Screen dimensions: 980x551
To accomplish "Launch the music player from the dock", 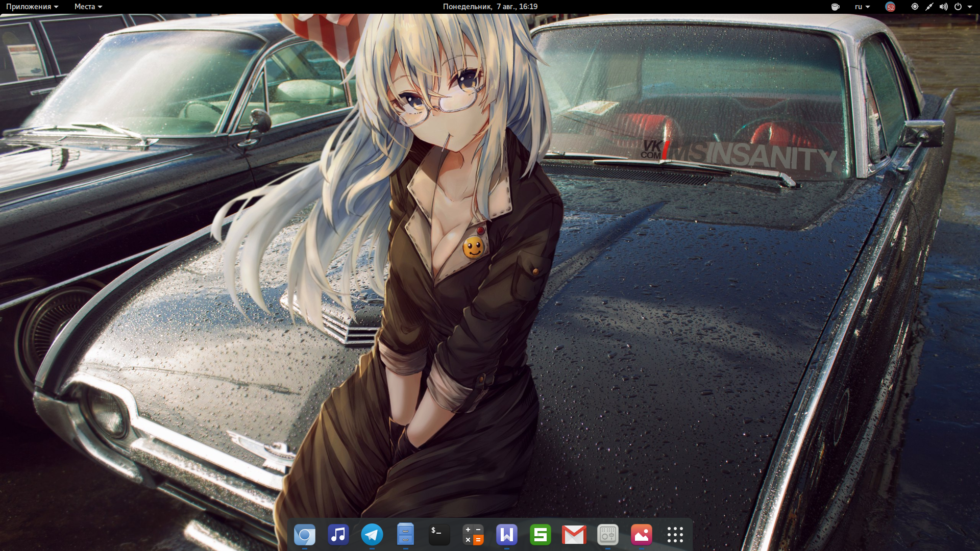I will click(x=338, y=535).
